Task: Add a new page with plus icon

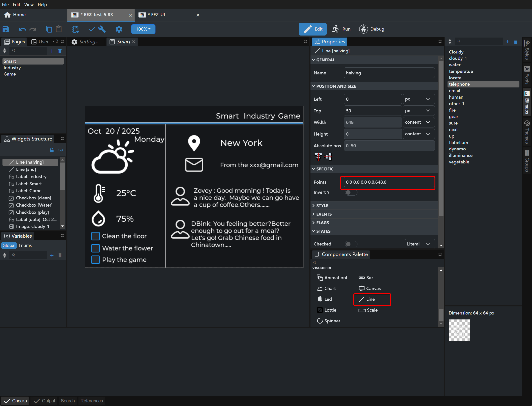Action: 52,51
